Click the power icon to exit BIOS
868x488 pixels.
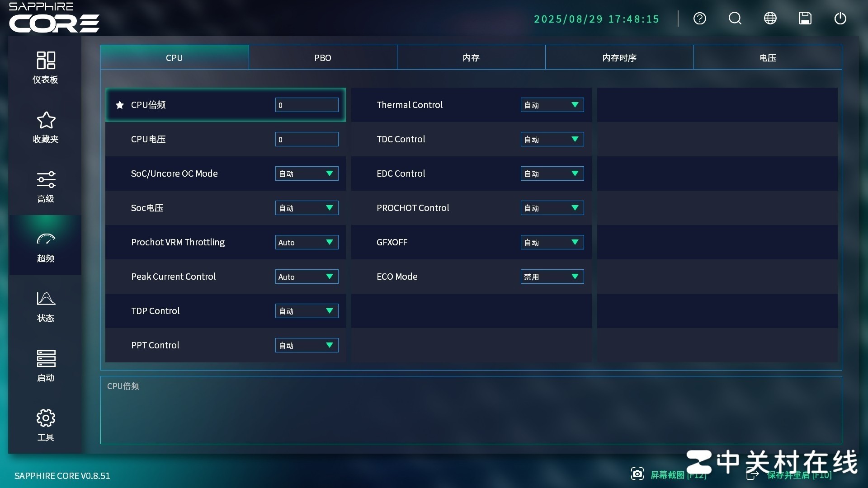pos(841,19)
